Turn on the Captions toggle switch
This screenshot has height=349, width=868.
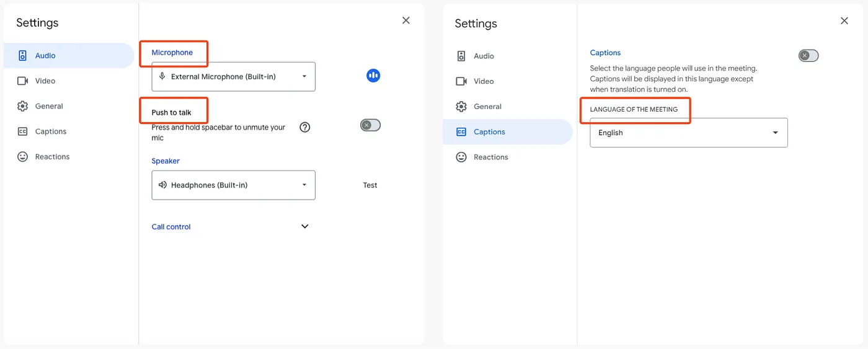click(x=808, y=56)
